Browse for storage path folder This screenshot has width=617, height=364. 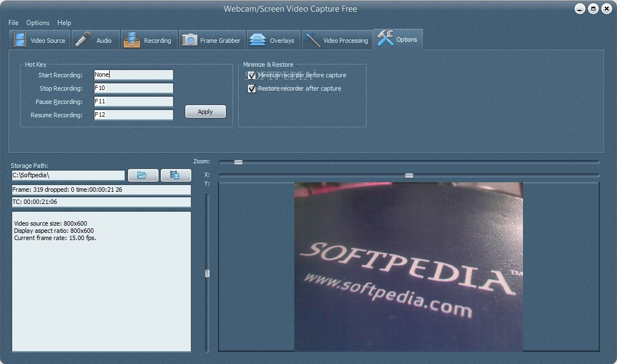[143, 175]
